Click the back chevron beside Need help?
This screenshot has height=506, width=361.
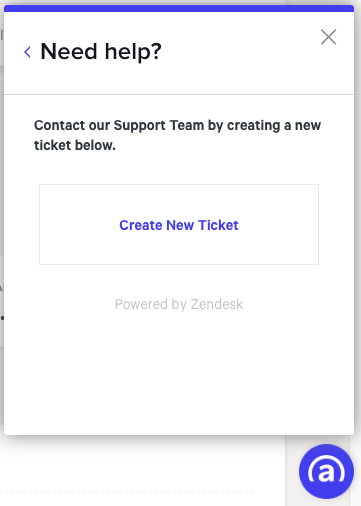pos(28,52)
